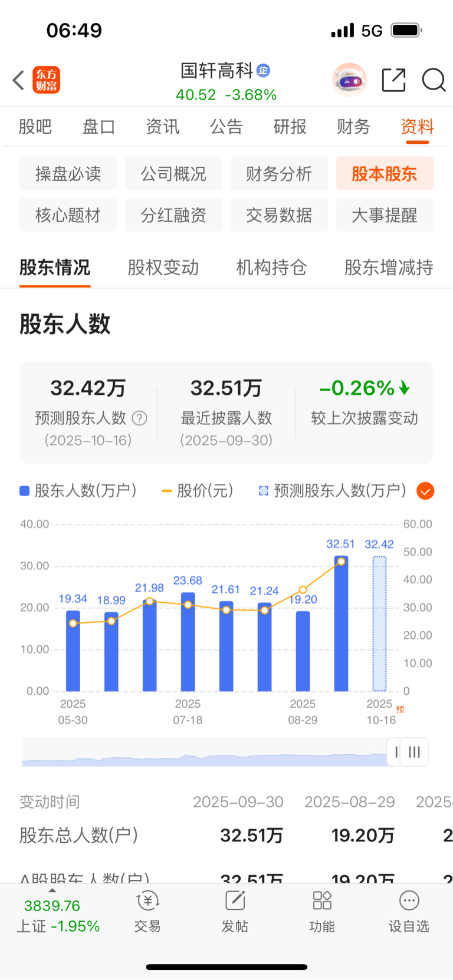Tap the question mark beside 预测股东人数

(x=139, y=418)
